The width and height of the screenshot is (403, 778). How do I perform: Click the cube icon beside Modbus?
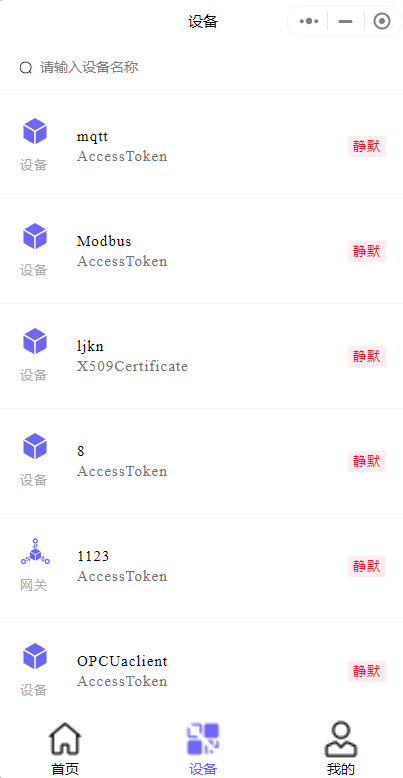[35, 236]
